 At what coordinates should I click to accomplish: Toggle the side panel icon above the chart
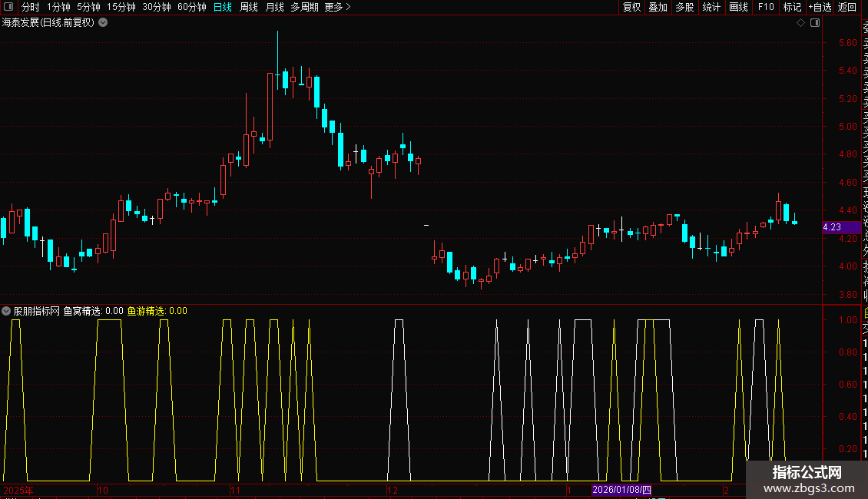click(815, 23)
